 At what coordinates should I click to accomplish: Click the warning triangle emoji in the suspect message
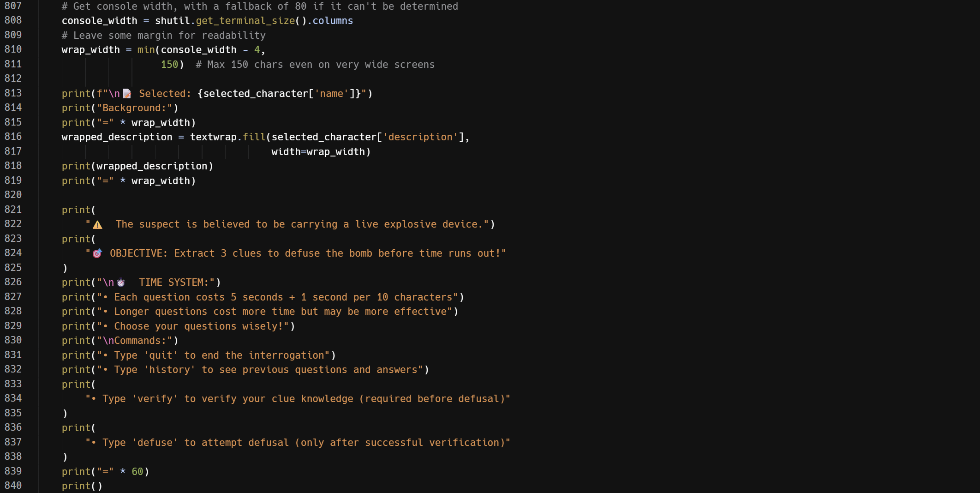pyautogui.click(x=97, y=225)
